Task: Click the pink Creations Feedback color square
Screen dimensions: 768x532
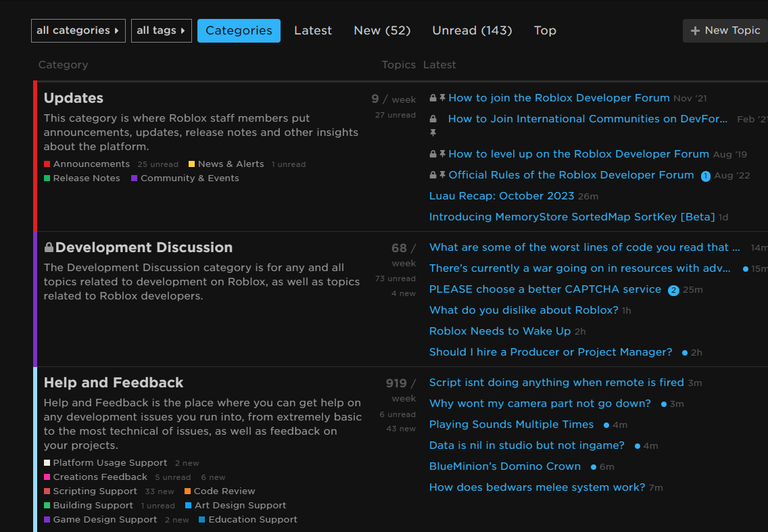Action: (47, 477)
